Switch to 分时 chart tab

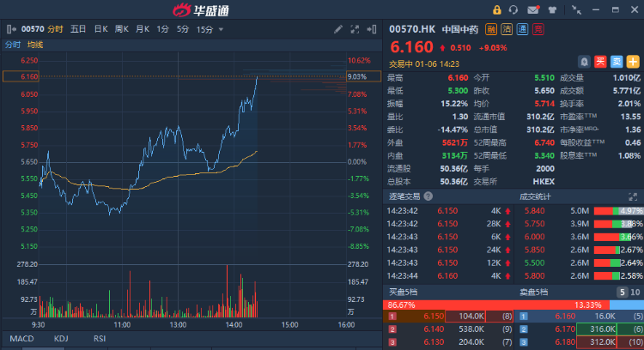[x=55, y=29]
